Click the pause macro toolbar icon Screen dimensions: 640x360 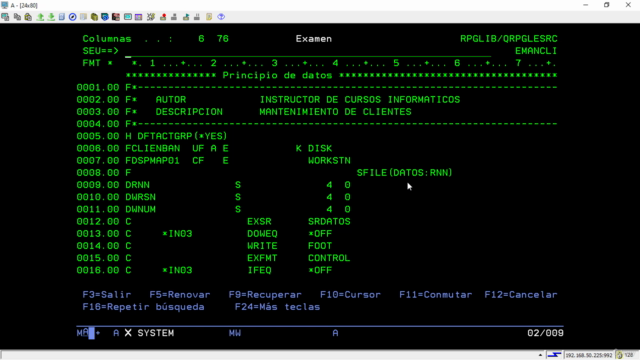(x=197, y=17)
